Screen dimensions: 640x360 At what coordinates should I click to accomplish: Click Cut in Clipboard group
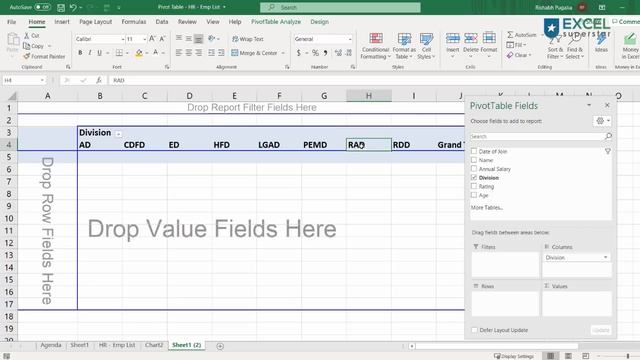click(31, 36)
